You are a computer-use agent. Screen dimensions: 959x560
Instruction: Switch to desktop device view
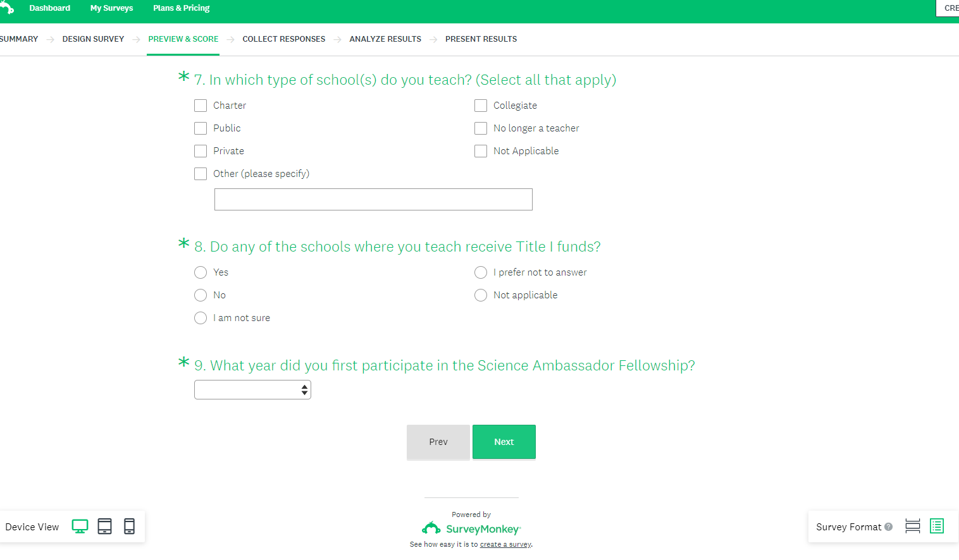(x=80, y=527)
